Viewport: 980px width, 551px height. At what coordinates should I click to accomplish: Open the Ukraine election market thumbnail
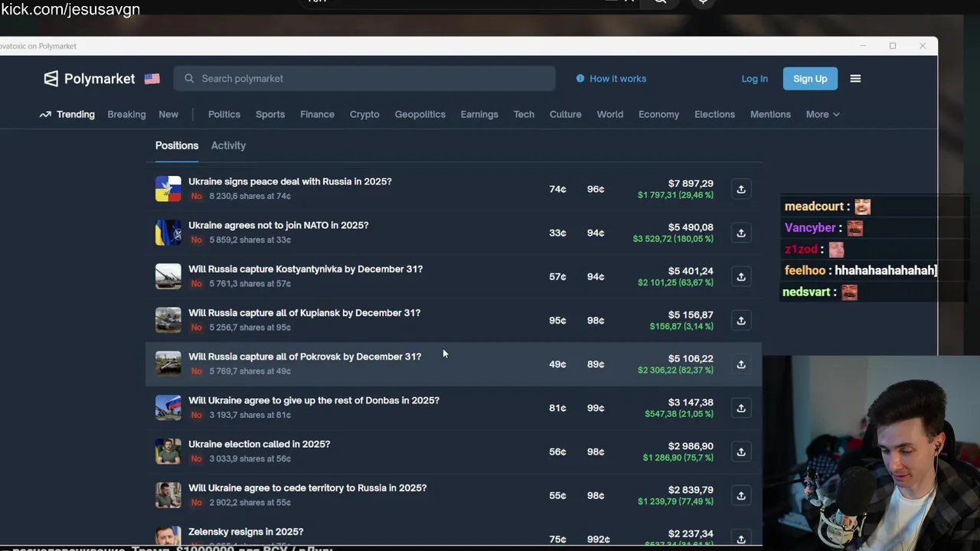[x=168, y=451]
